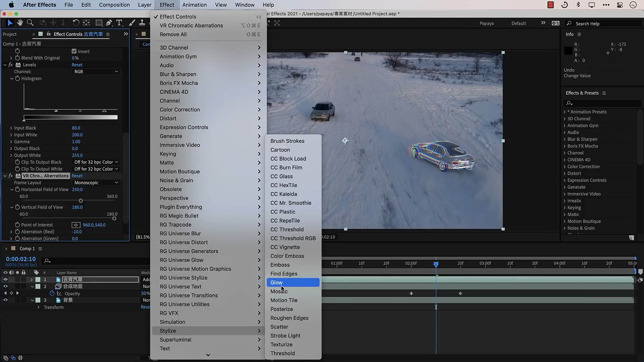This screenshot has width=644, height=362.
Task: Select the Rectangle shape tool
Action: pos(99,23)
